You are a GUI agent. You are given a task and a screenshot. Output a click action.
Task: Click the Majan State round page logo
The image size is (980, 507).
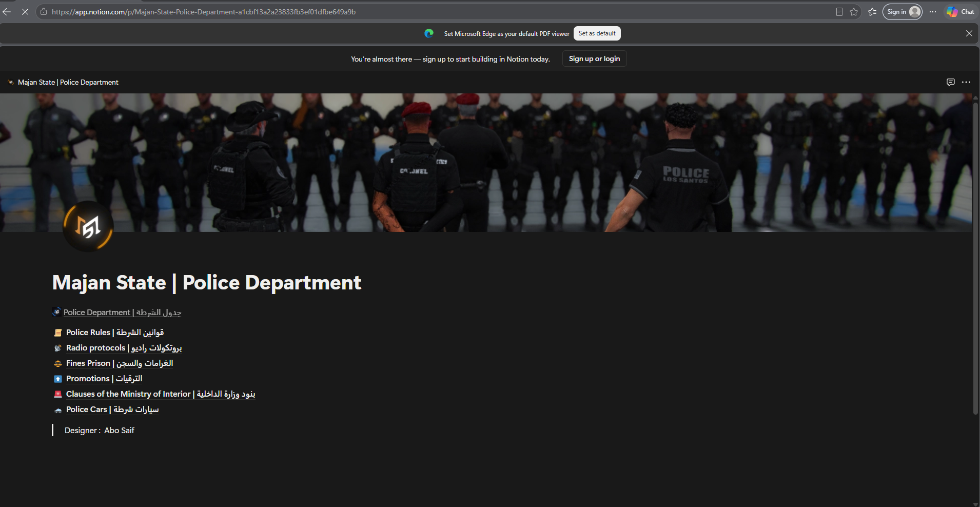coord(88,226)
